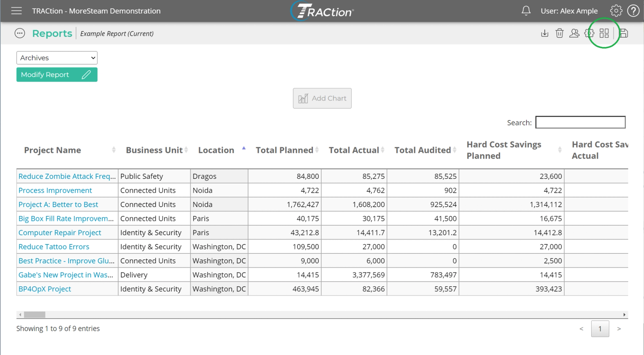The width and height of the screenshot is (644, 355).
Task: Click the 109,500 Total Planned value
Action: coord(306,247)
